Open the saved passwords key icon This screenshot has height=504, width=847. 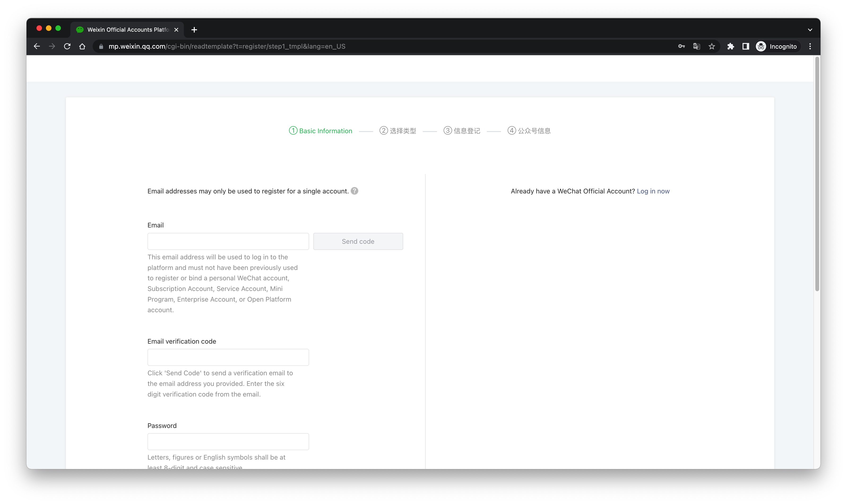681,47
